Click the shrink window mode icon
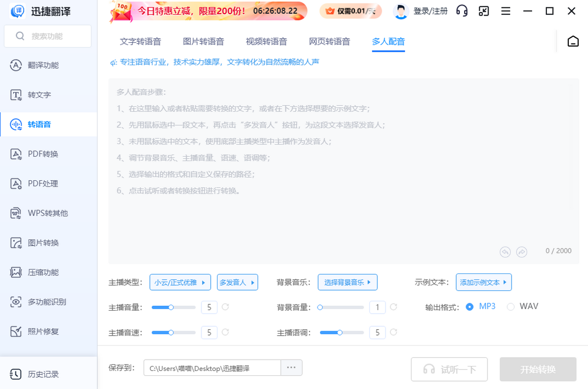This screenshot has height=389, width=588. click(x=484, y=11)
